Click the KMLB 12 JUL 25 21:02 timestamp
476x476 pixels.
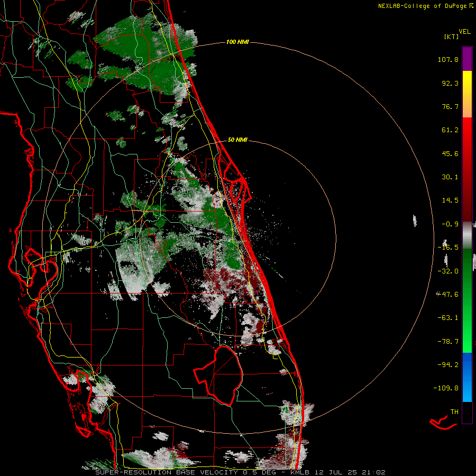(338, 472)
